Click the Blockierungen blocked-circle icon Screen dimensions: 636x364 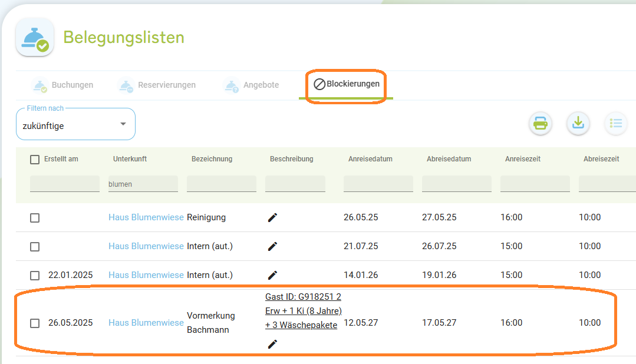tap(319, 84)
